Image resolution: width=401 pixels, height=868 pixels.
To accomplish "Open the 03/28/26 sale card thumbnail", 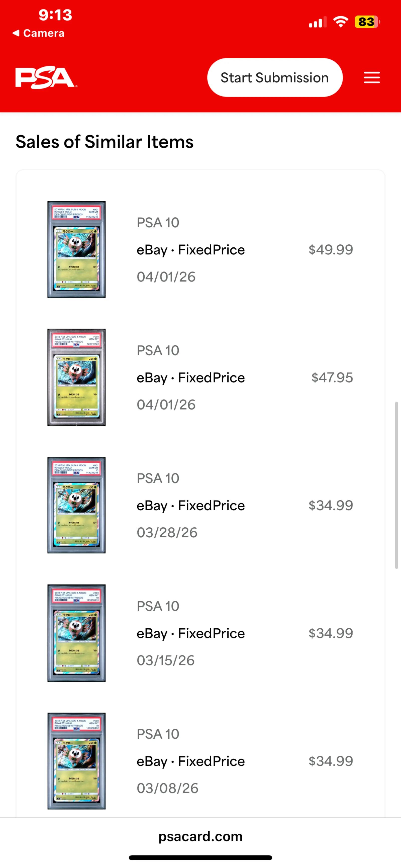I will [76, 505].
